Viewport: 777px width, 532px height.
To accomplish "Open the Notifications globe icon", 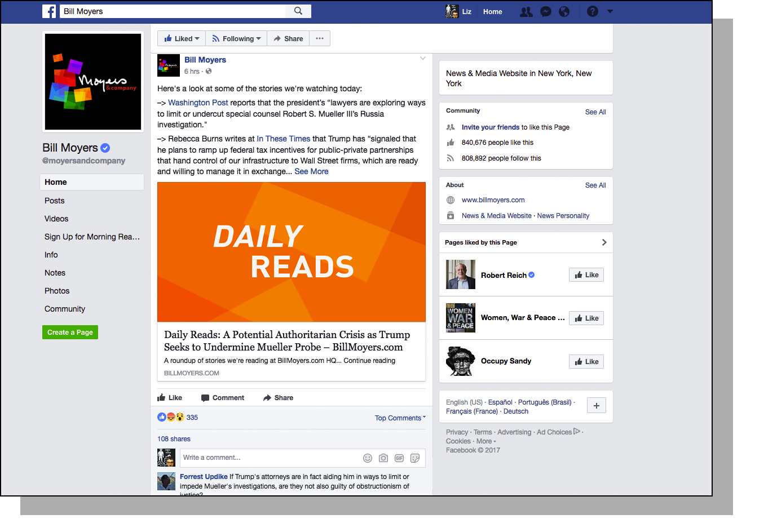I will (x=564, y=11).
